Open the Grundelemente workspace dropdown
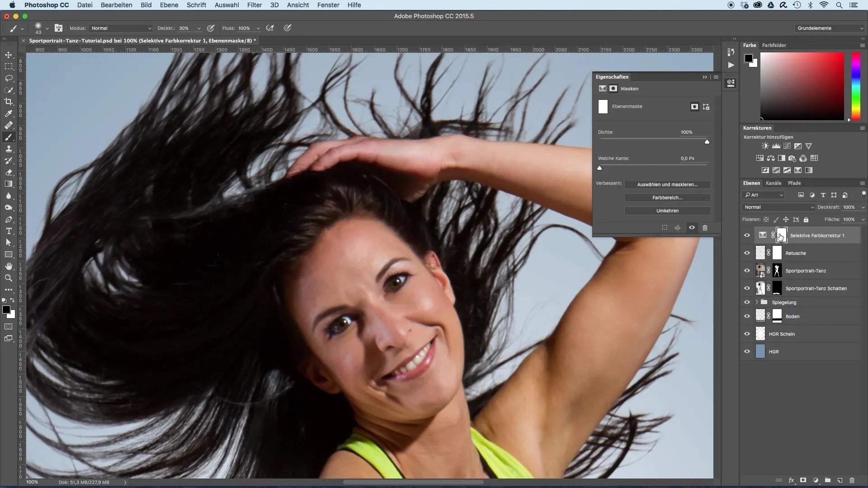This screenshot has height=488, width=868. click(830, 28)
